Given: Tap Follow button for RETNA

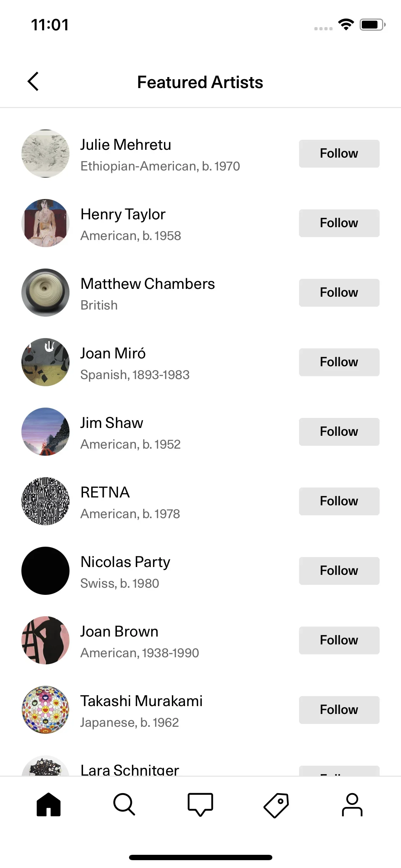Looking at the screenshot, I should [339, 501].
